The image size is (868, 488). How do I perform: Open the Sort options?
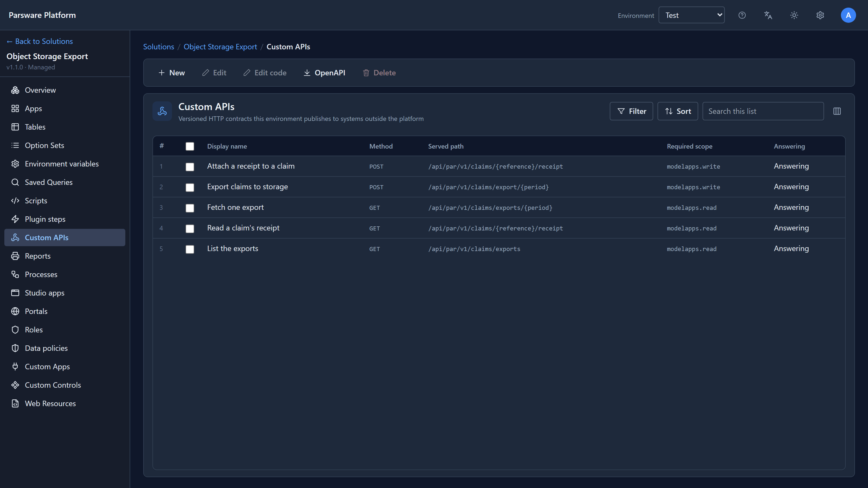(678, 111)
